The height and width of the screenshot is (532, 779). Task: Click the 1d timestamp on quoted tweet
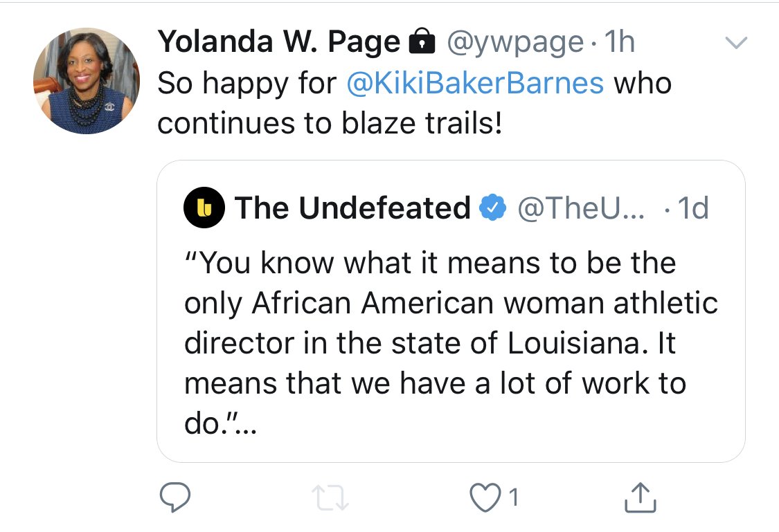[x=693, y=208]
